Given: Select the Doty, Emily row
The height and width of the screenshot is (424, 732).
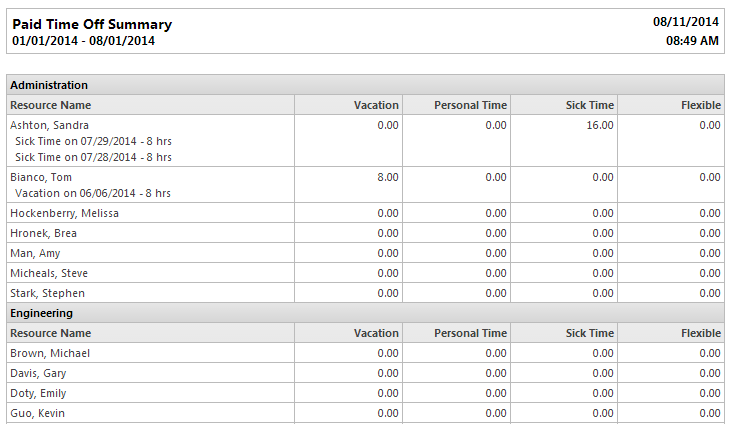Looking at the screenshot, I should click(x=366, y=393).
